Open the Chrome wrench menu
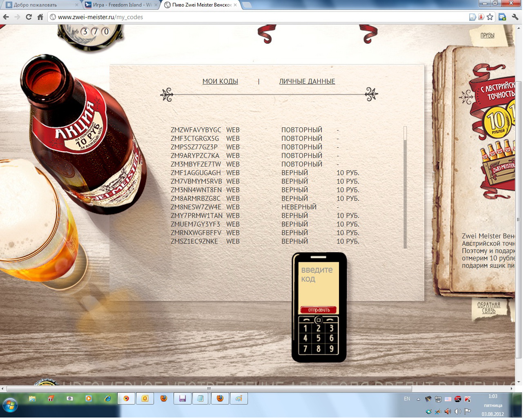 515,17
